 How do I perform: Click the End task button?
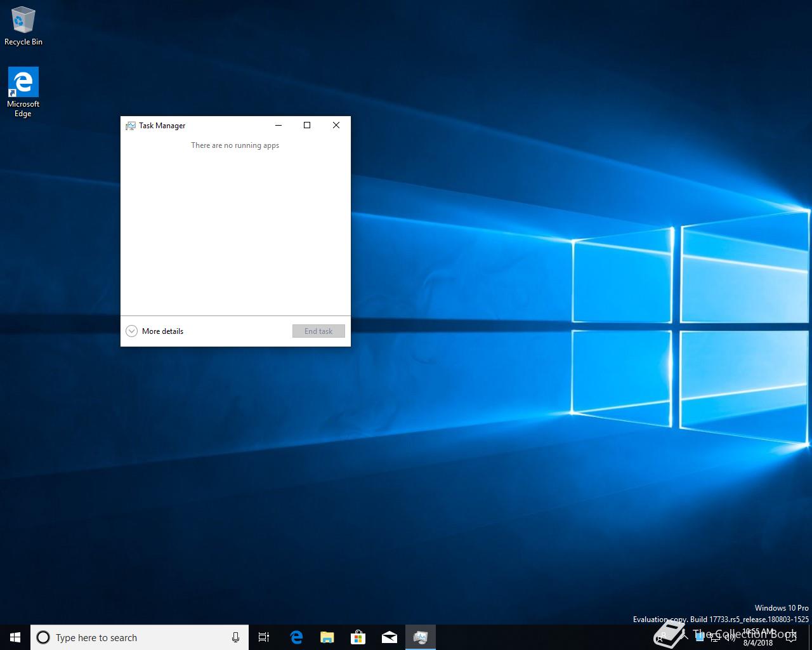point(318,331)
